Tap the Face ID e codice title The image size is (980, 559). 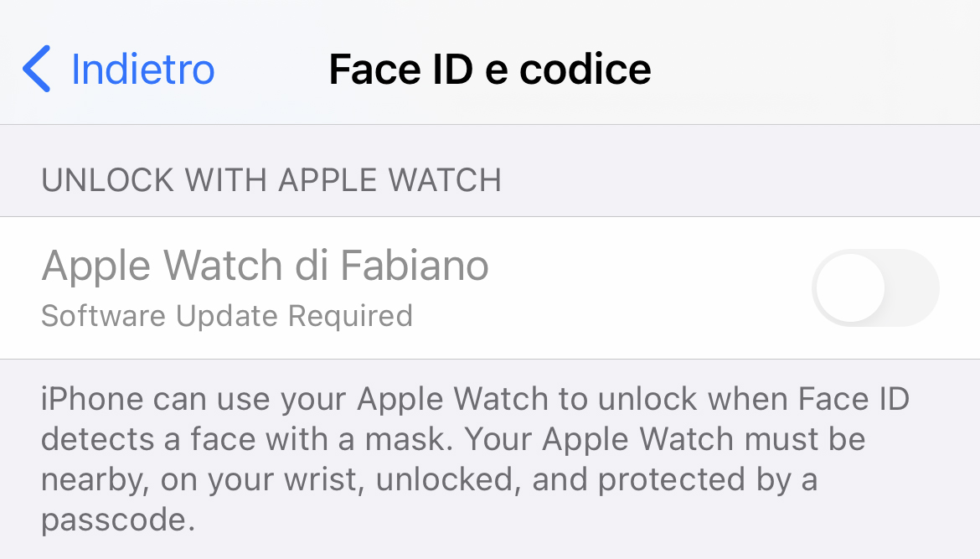490,69
